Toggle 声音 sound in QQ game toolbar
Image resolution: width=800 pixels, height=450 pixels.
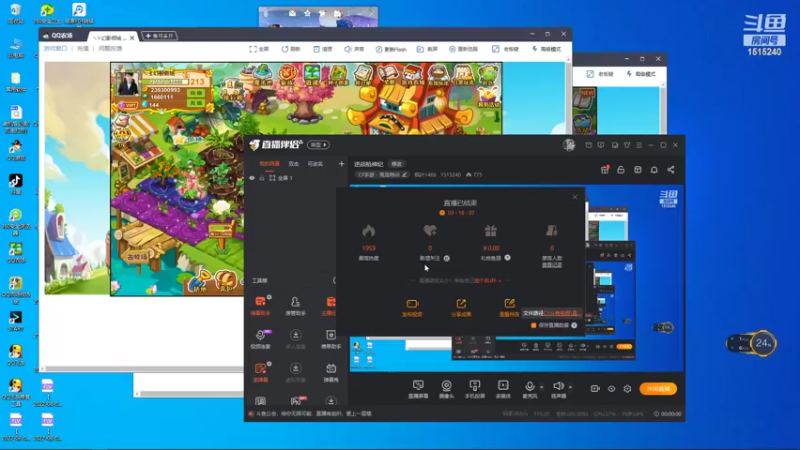pos(354,49)
